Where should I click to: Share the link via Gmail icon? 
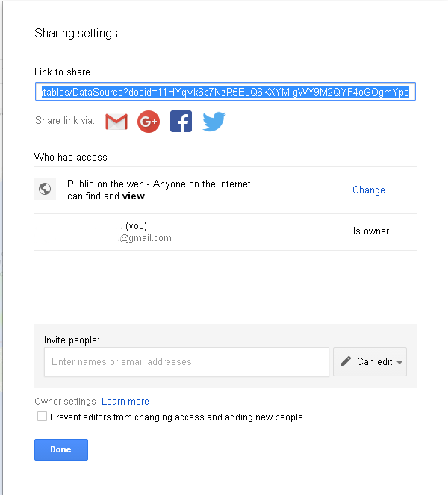click(116, 121)
